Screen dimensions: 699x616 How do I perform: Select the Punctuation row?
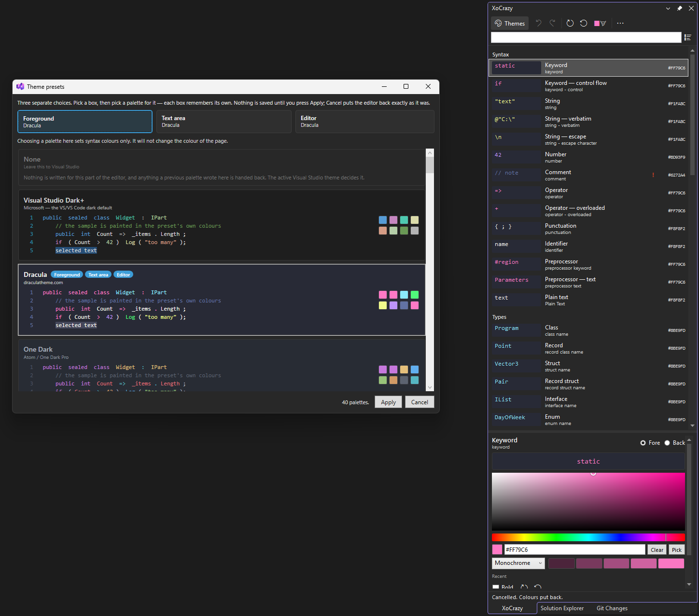(x=588, y=229)
